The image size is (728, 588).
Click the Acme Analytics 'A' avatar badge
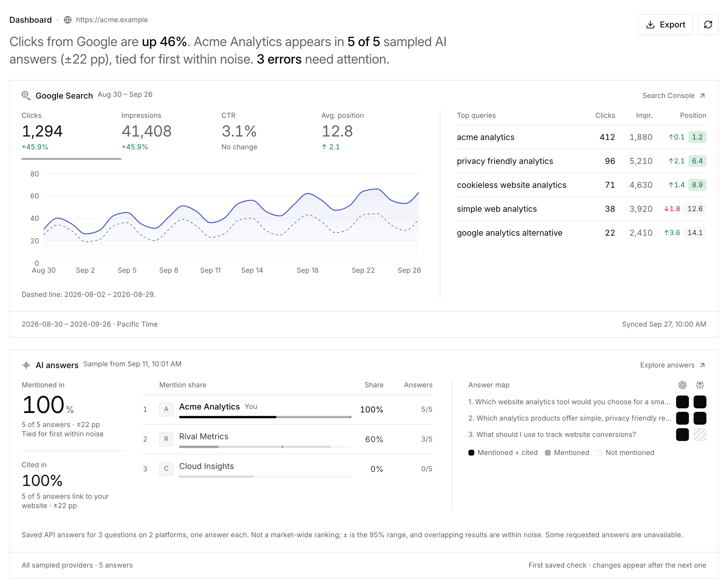click(x=166, y=409)
